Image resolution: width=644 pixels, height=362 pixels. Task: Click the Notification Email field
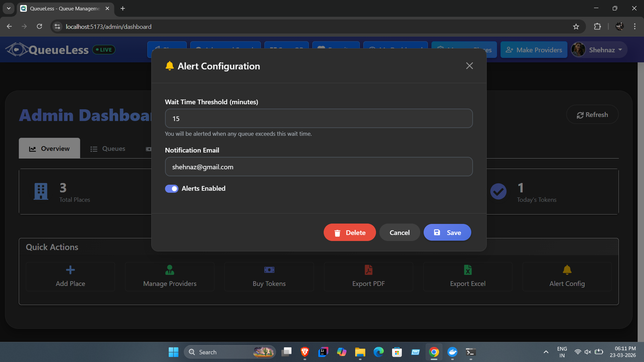319,167
